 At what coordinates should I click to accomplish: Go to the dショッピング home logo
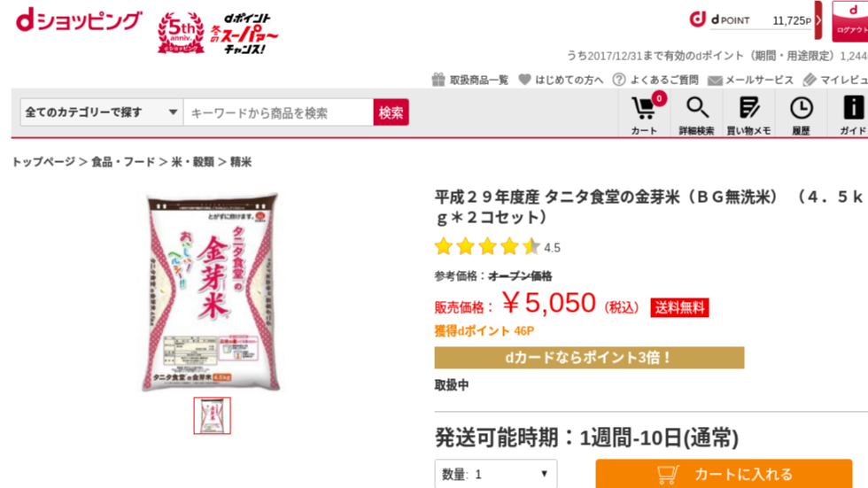point(79,21)
